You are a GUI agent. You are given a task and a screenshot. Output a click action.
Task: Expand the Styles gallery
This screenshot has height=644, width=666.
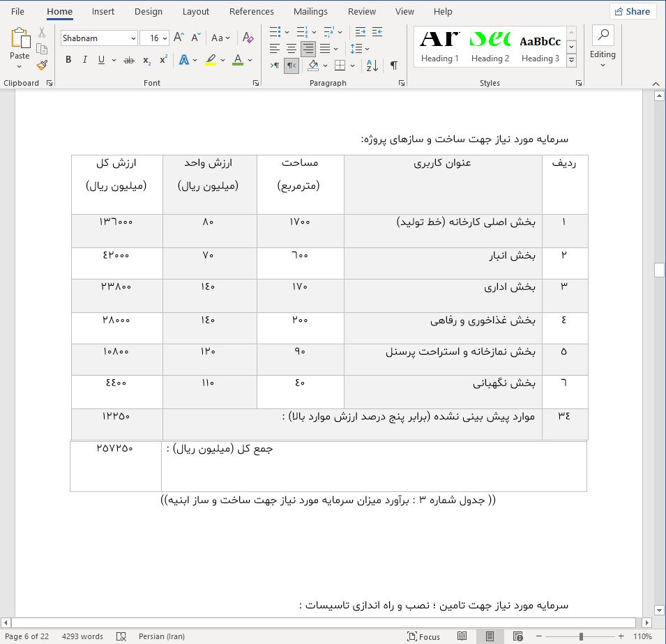click(x=572, y=61)
